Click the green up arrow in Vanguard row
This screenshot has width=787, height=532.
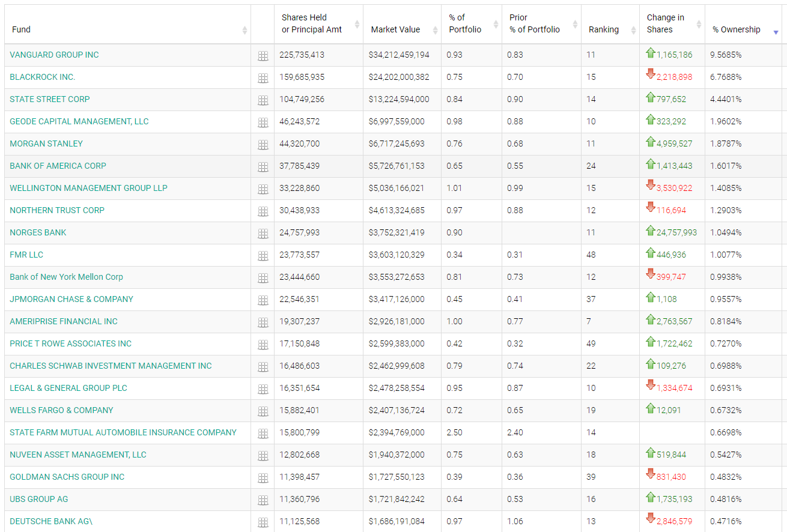coord(650,53)
